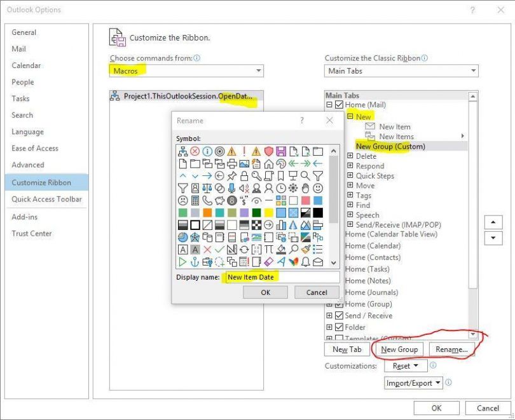This screenshot has height=420, width=515.
Task: Choose the smiley face symbol
Action: pyautogui.click(x=317, y=188)
